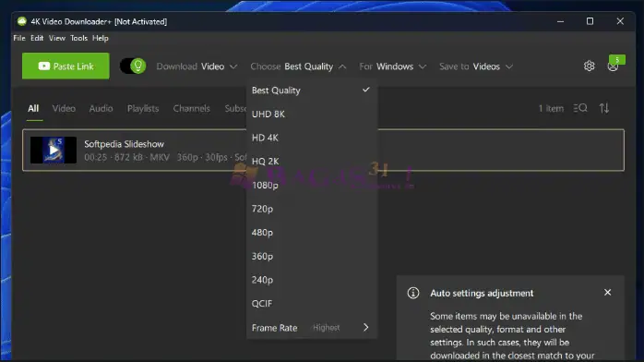
Task: Expand the Frame Rate submenu
Action: (x=311, y=328)
